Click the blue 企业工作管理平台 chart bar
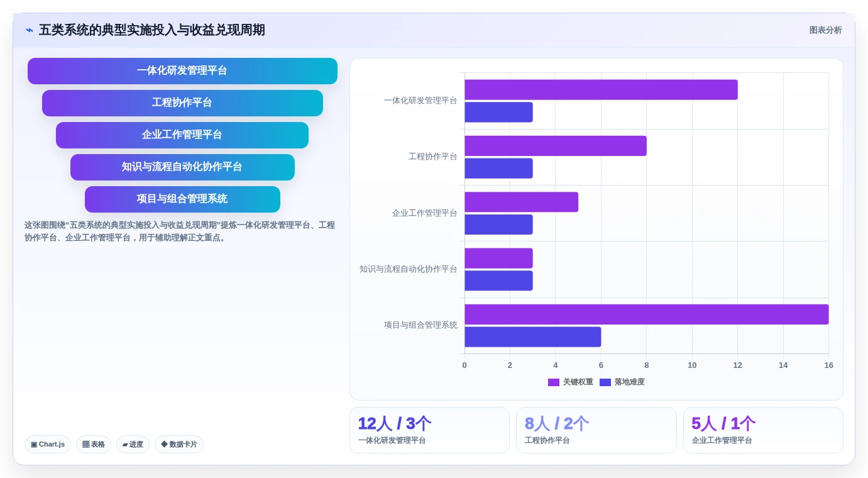Viewport: 868px width, 478px height. [498, 225]
